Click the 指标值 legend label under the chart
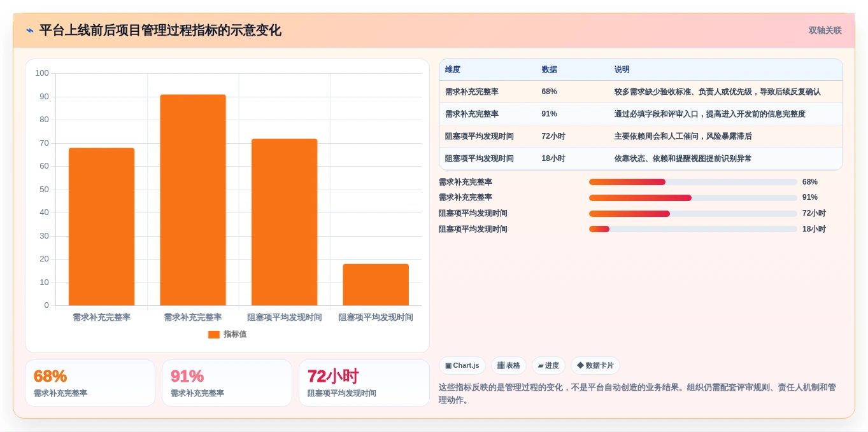The height and width of the screenshot is (432, 868). pos(235,334)
